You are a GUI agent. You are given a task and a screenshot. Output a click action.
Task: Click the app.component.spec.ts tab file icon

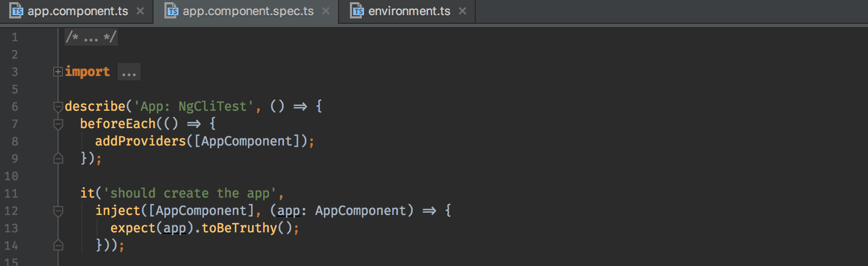pyautogui.click(x=171, y=11)
